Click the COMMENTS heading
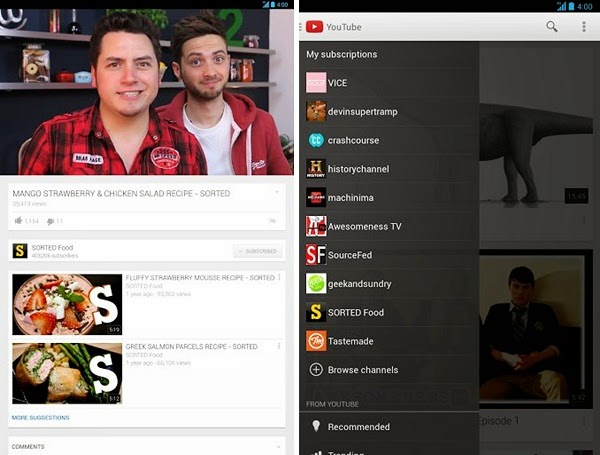600x455 pixels. [x=28, y=447]
